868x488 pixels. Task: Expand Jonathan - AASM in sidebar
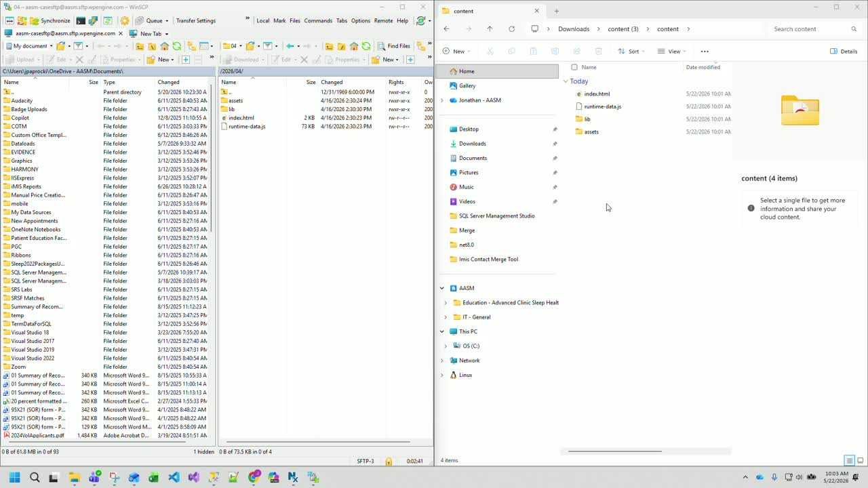click(442, 100)
